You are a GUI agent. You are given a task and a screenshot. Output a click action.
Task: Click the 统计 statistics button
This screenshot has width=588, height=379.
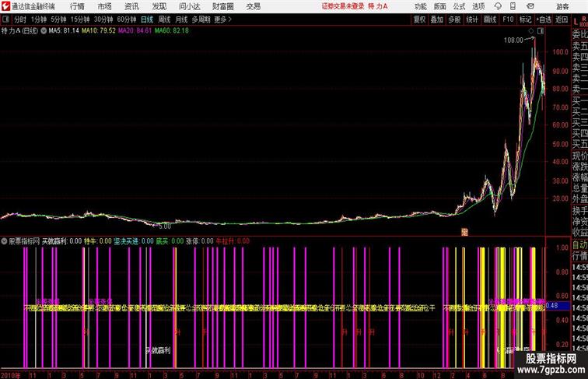472,19
